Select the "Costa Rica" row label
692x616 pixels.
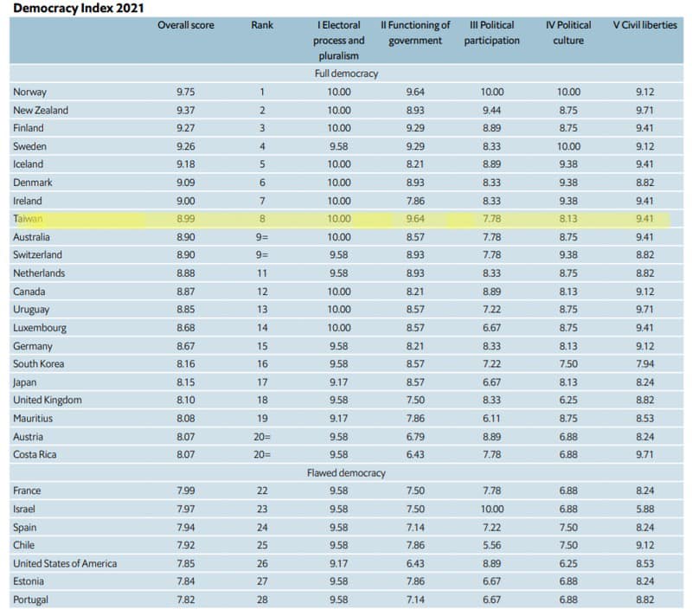point(35,454)
